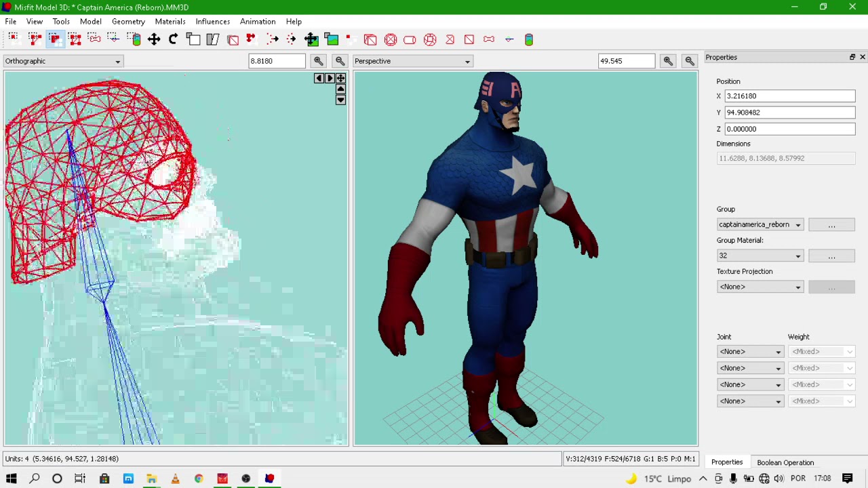Select the Create Point tool
Viewport: 868px width, 488px height.
coord(509,39)
